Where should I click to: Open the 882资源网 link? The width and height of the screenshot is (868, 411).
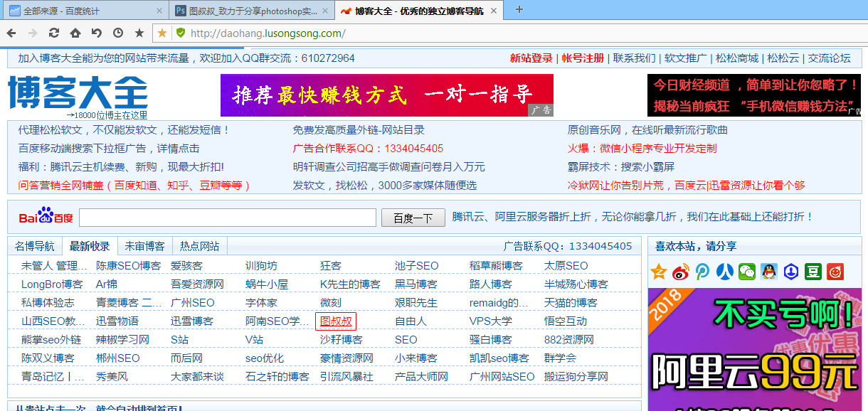coord(568,340)
